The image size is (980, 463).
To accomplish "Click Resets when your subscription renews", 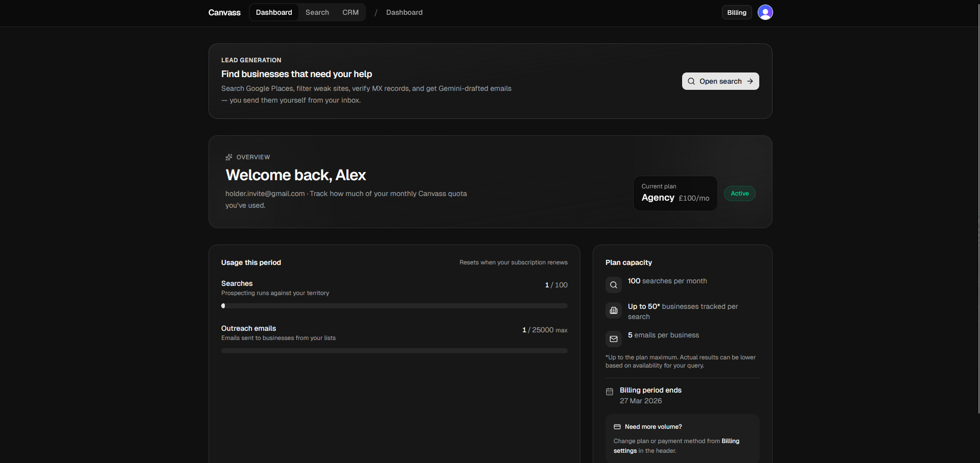I will point(513,262).
